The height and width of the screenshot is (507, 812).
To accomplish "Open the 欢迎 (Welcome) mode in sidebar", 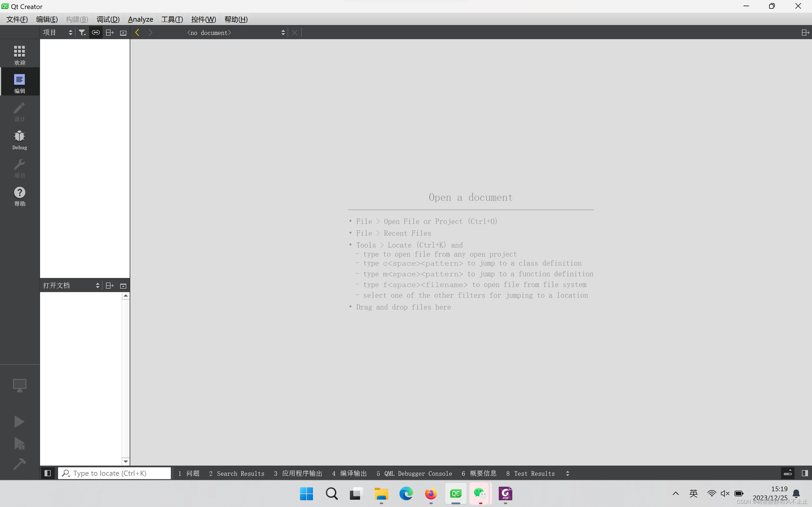I will (19, 54).
